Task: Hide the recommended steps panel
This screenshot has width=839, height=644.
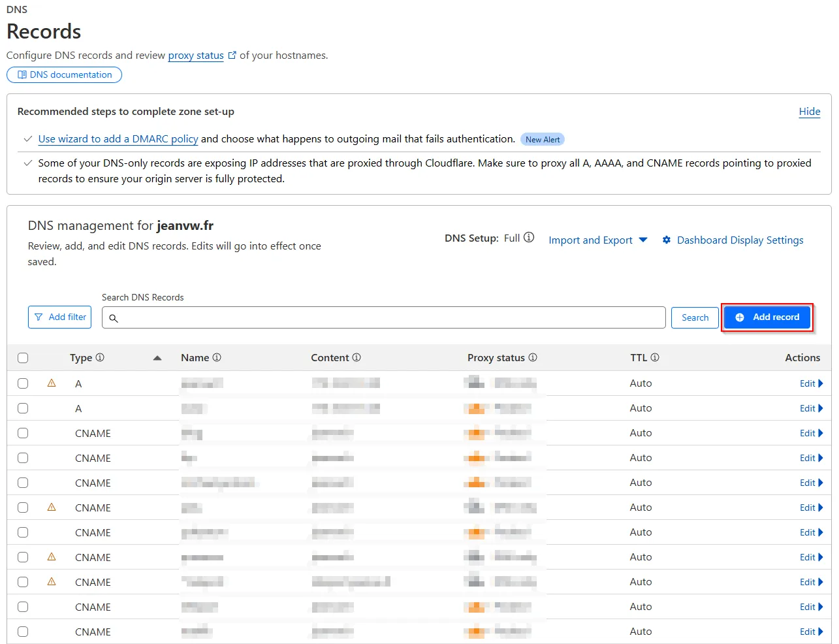Action: point(809,112)
